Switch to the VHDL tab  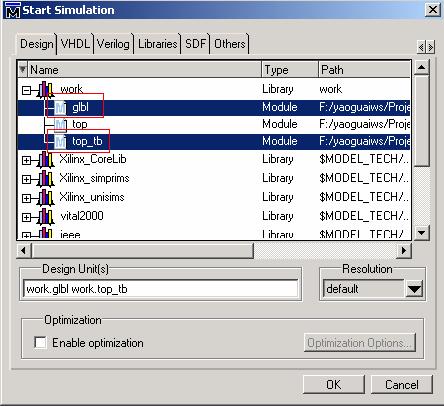pos(75,44)
